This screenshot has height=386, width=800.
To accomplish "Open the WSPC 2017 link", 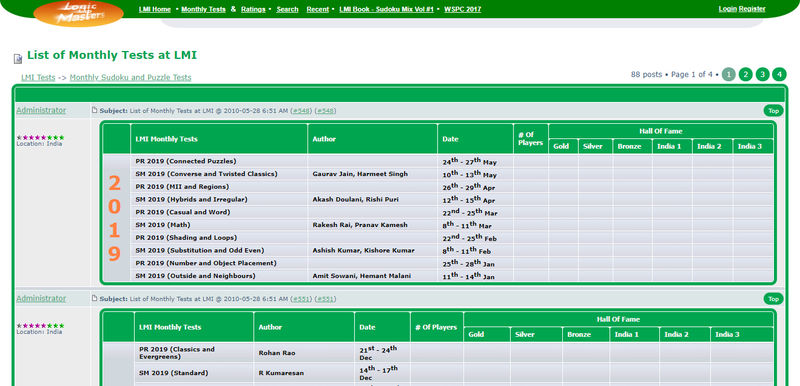I will [x=462, y=9].
